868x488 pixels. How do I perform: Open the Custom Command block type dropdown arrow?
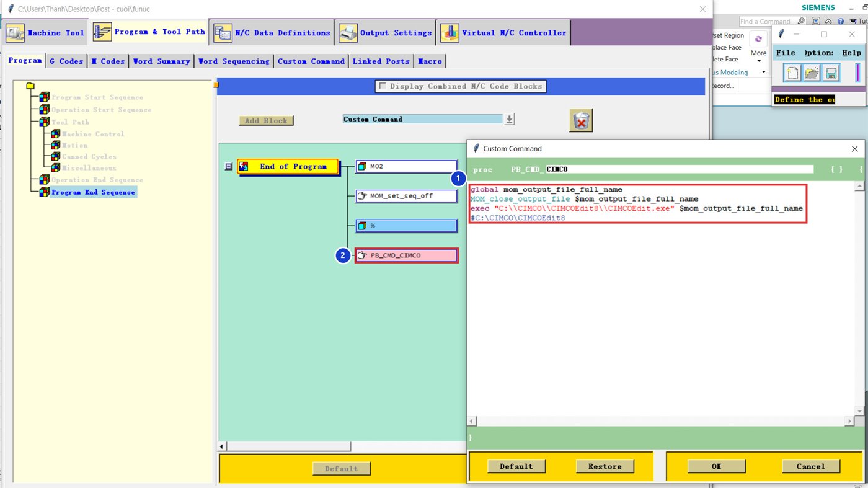coord(509,119)
